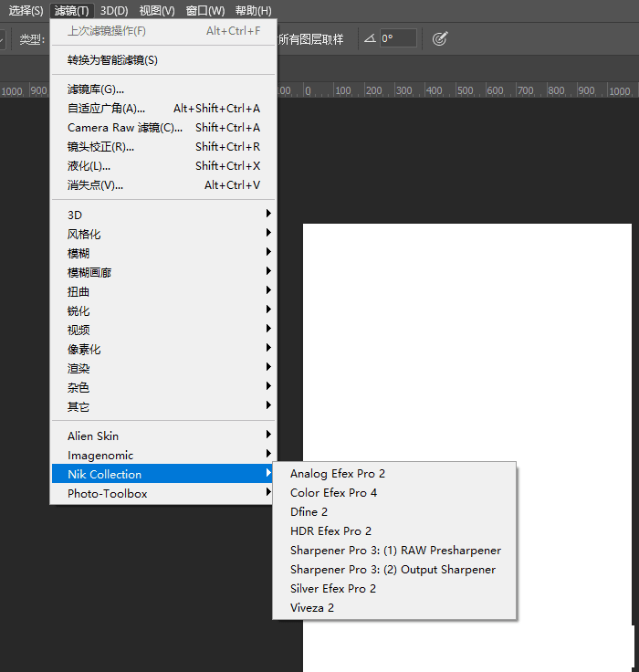
Task: Click the angle icon beside 0° field
Action: (370, 38)
